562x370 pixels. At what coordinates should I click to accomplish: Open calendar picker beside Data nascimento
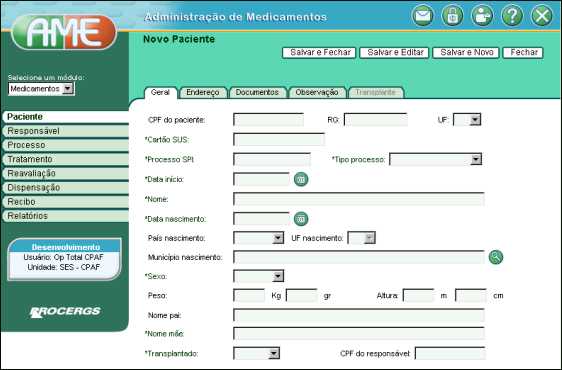click(301, 219)
